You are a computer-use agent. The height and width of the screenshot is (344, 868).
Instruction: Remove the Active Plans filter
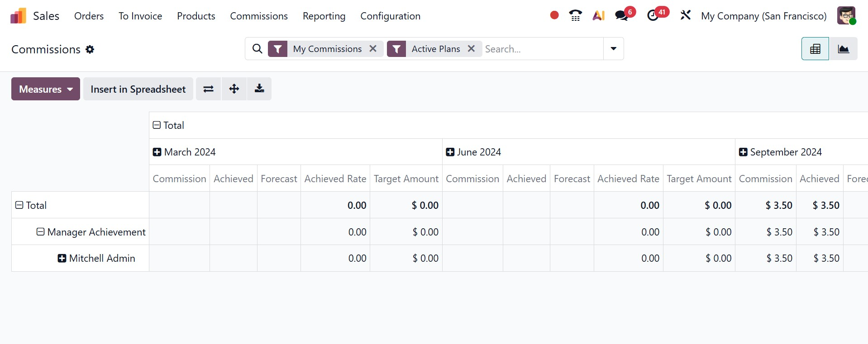point(471,49)
